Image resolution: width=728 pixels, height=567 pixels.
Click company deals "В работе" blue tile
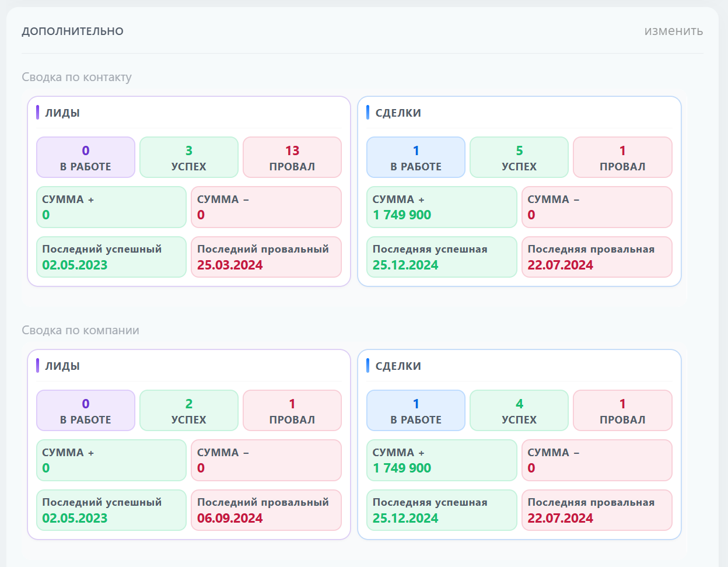click(415, 411)
